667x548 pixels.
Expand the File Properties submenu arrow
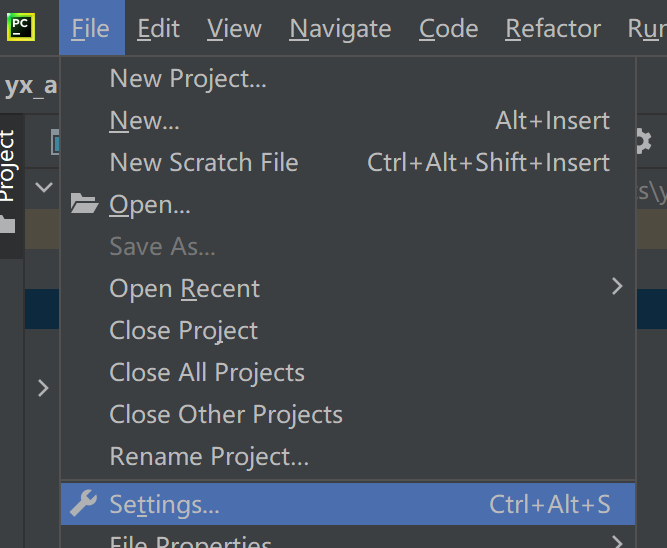[x=617, y=542]
